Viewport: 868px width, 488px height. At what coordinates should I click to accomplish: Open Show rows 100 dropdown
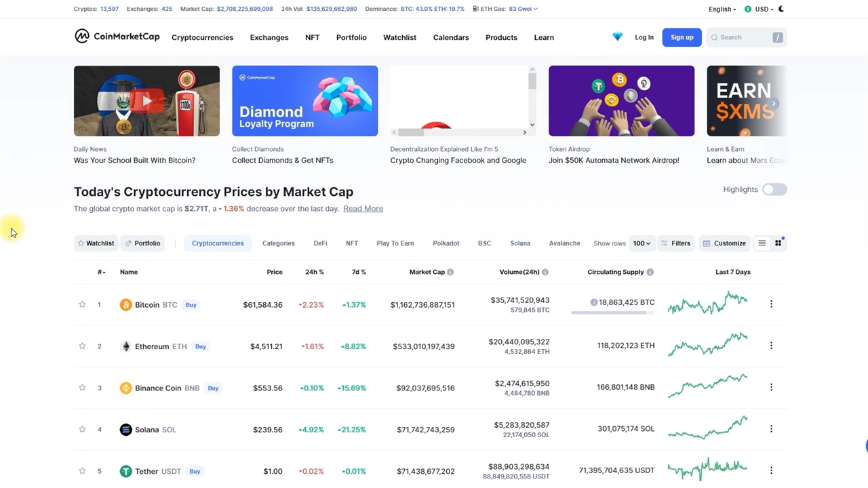point(642,243)
